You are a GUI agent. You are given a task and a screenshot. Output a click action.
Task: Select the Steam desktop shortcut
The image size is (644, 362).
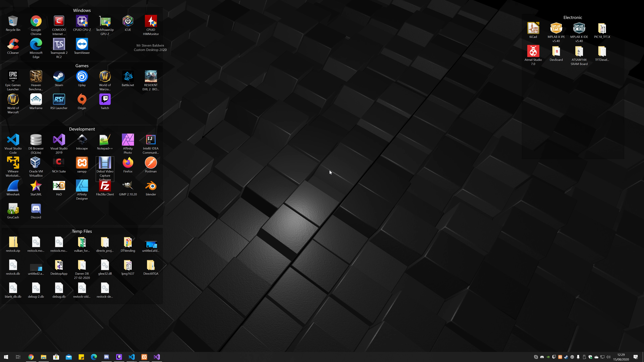point(59,77)
